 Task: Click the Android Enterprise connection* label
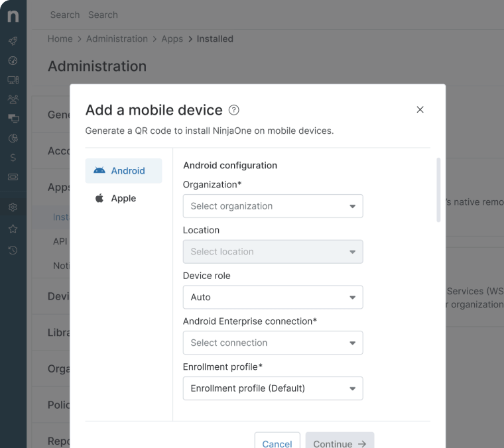250,321
